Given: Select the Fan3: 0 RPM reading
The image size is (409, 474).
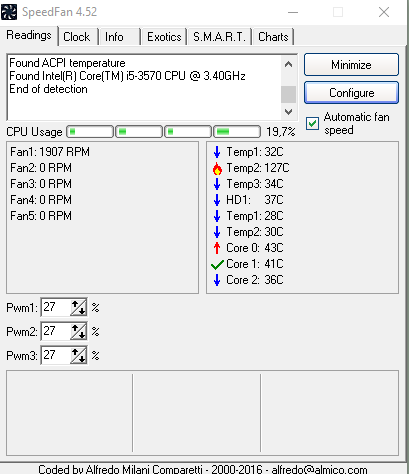Looking at the screenshot, I should (41, 184).
